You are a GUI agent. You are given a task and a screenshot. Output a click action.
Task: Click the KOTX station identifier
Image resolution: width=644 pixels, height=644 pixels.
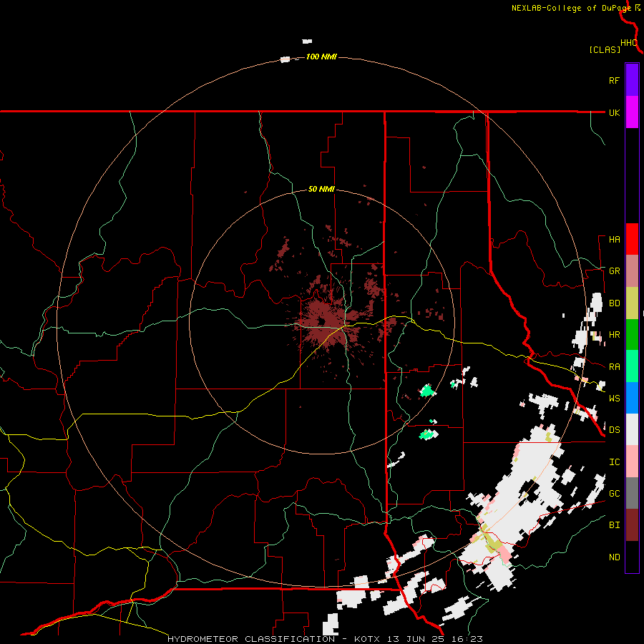[x=367, y=639]
